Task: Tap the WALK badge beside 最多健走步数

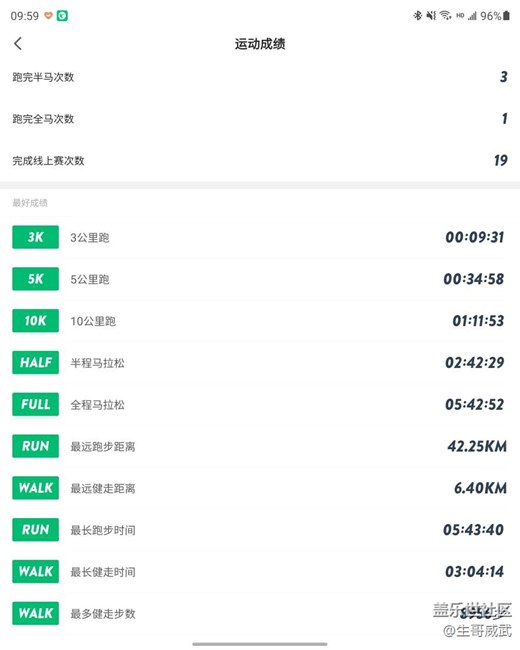Action: coord(36,613)
